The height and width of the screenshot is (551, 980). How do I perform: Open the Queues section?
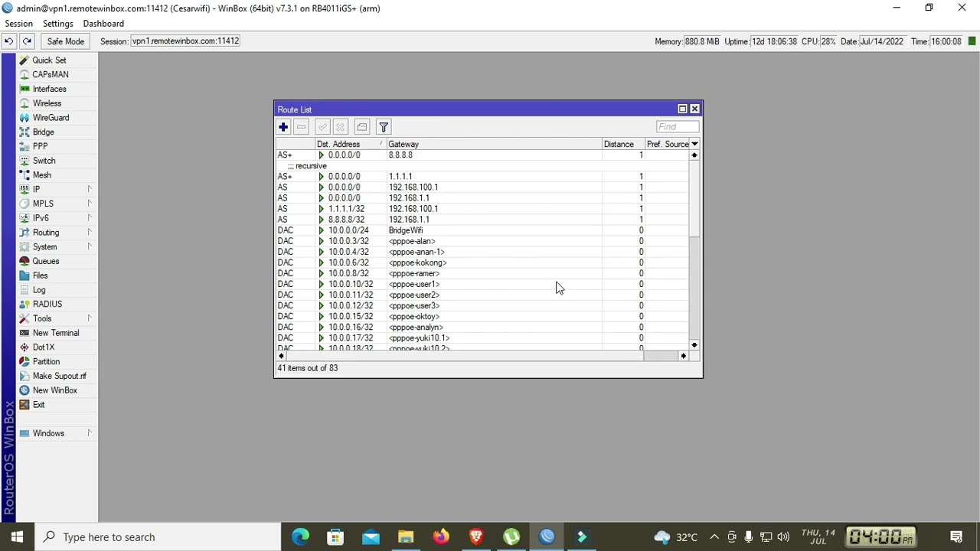point(45,261)
